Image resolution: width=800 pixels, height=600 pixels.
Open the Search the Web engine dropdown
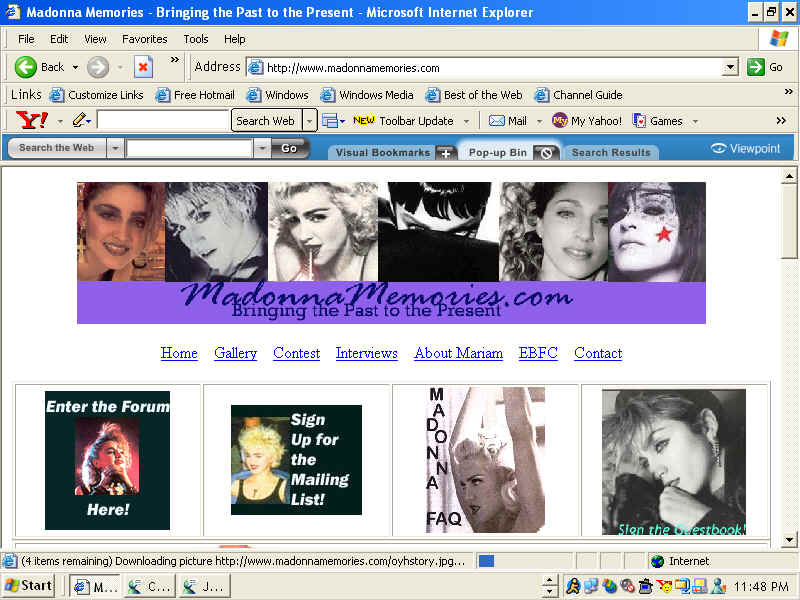pos(115,148)
